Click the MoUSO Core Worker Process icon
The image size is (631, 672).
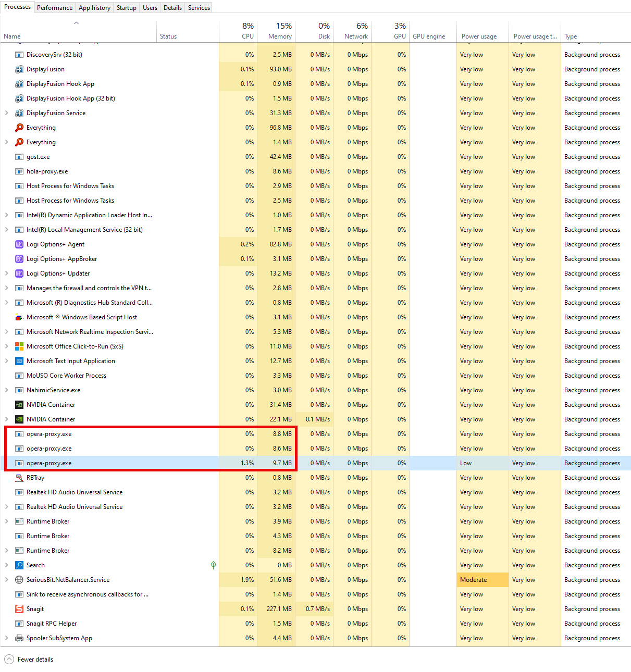[19, 376]
